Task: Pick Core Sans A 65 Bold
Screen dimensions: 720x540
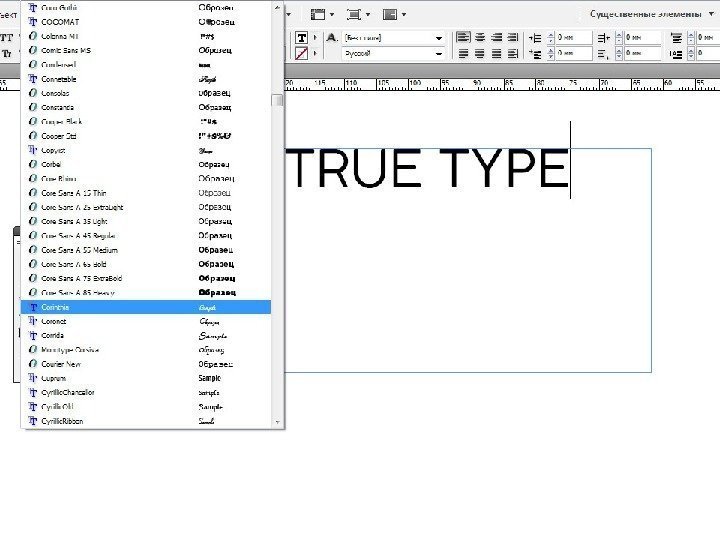Action: [x=146, y=264]
